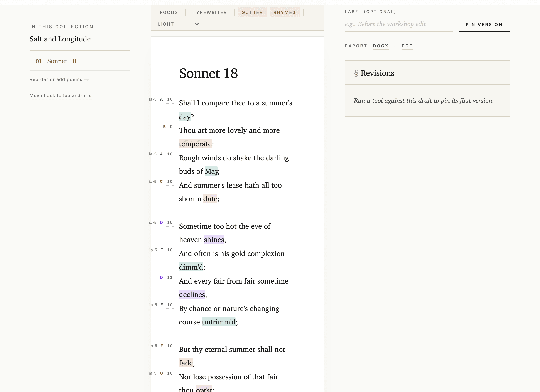Viewport: 540px width, 392px height.
Task: Click rhyme letter G beside "Nor lose possession"
Action: (161, 373)
